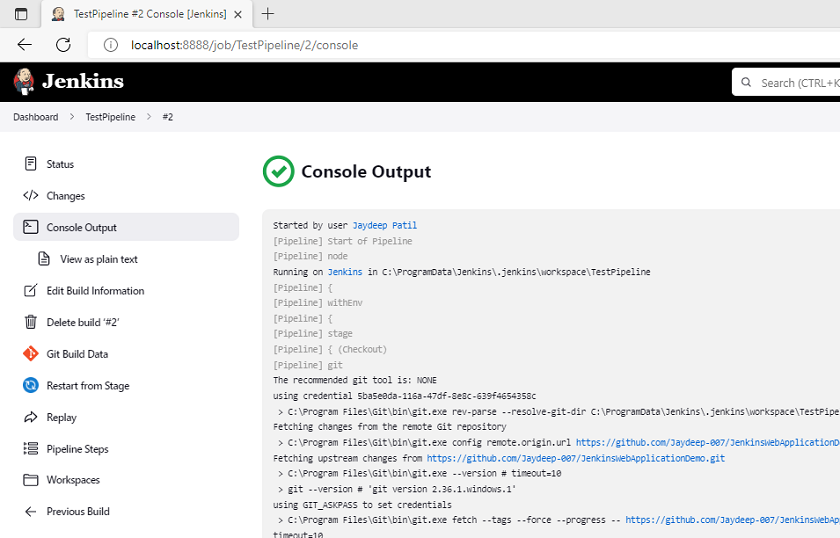
Task: Click the Delete build '#2' trash icon
Action: click(x=30, y=322)
